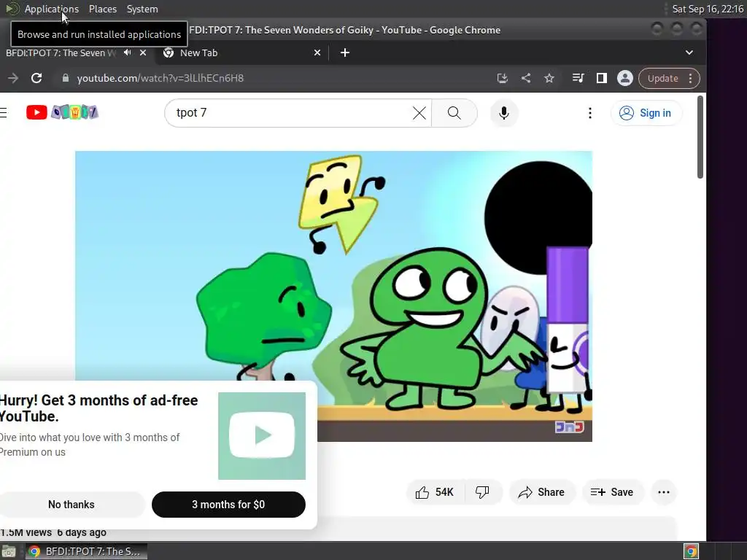Open a new browser tab
Screen dimensions: 747x560
345,52
